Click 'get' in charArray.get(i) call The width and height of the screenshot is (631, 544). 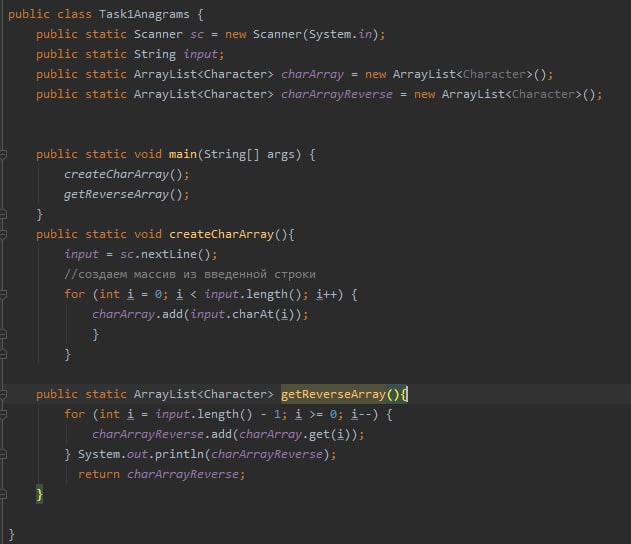[319, 435]
